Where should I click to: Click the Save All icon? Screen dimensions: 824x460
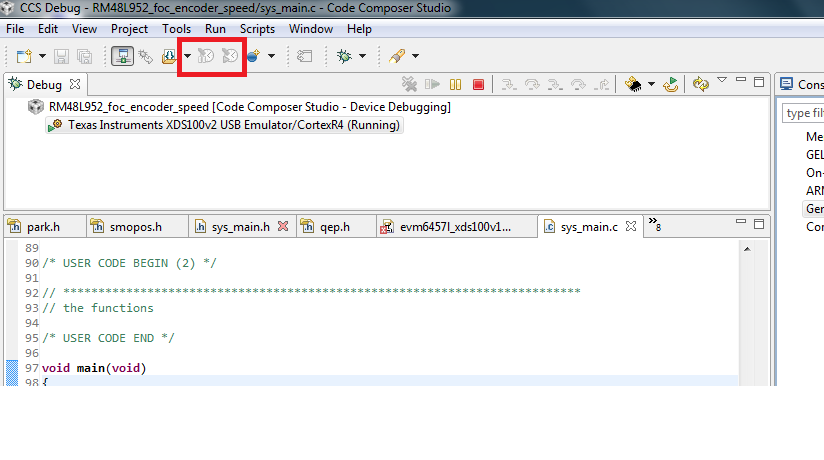(85, 56)
